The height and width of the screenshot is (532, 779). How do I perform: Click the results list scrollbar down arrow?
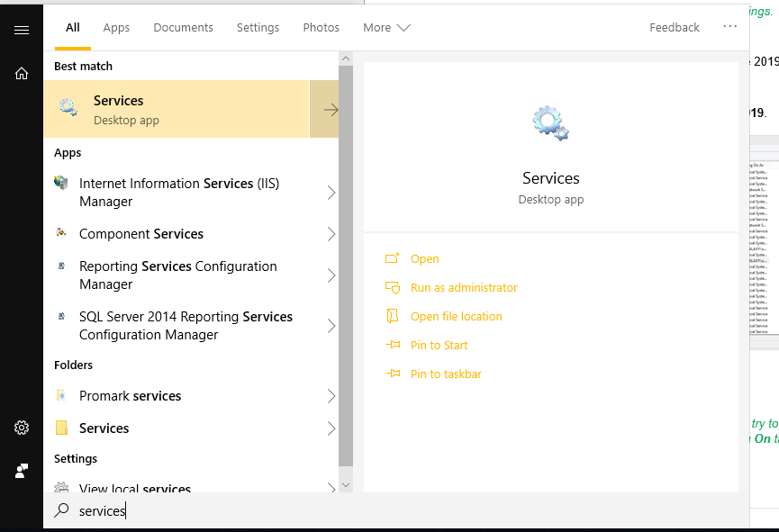pyautogui.click(x=346, y=485)
